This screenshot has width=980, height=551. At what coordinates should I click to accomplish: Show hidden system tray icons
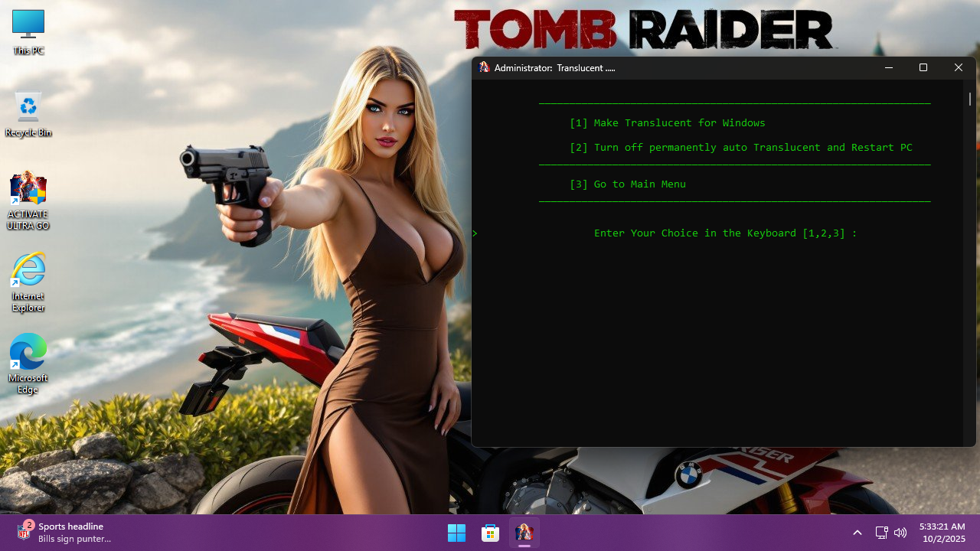click(x=857, y=533)
